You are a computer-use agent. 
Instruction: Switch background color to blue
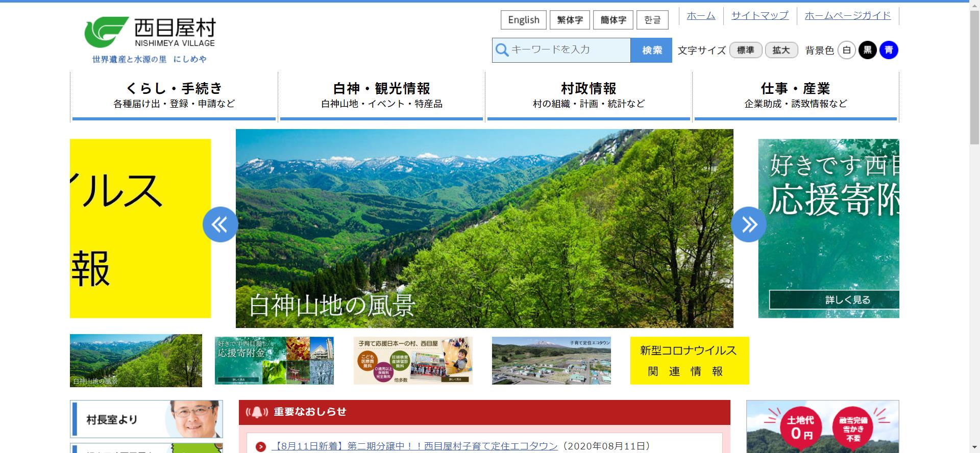(x=889, y=50)
